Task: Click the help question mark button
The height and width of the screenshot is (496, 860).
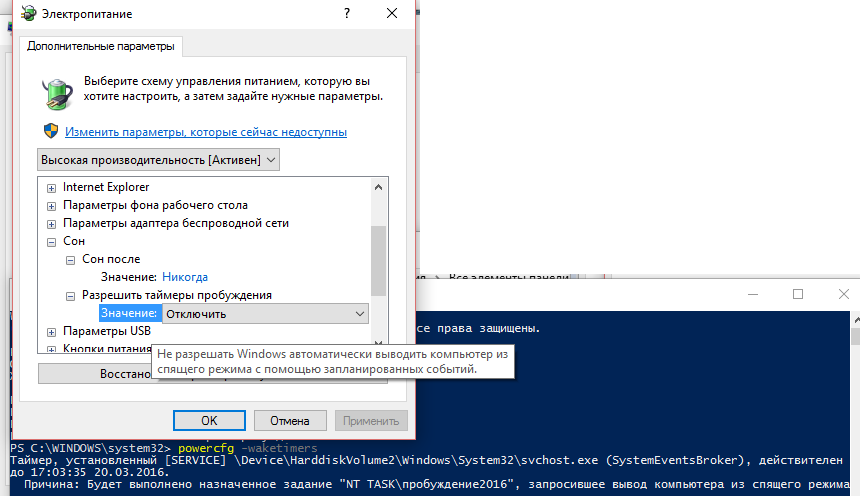Action: pos(347,13)
